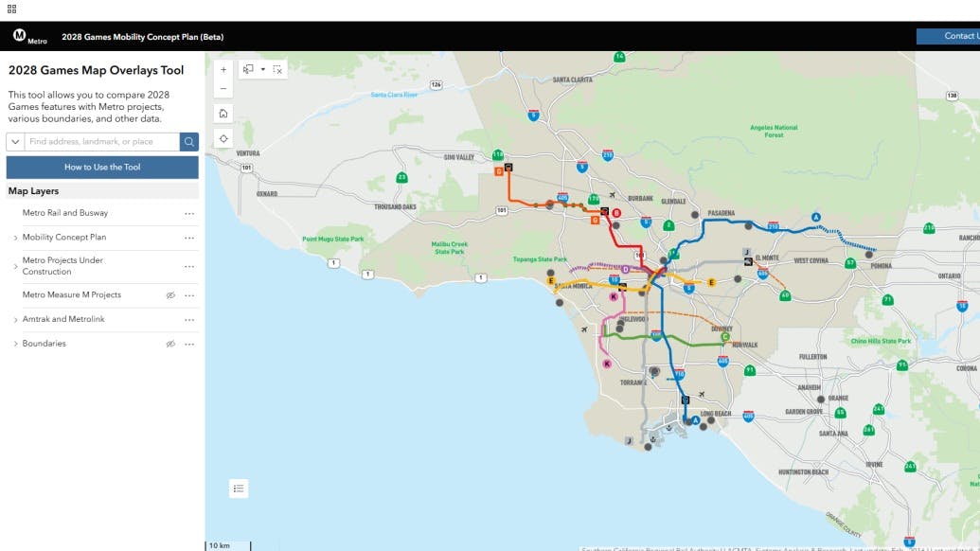
Task: Show the Metro Measure M Projects layer
Action: click(170, 294)
